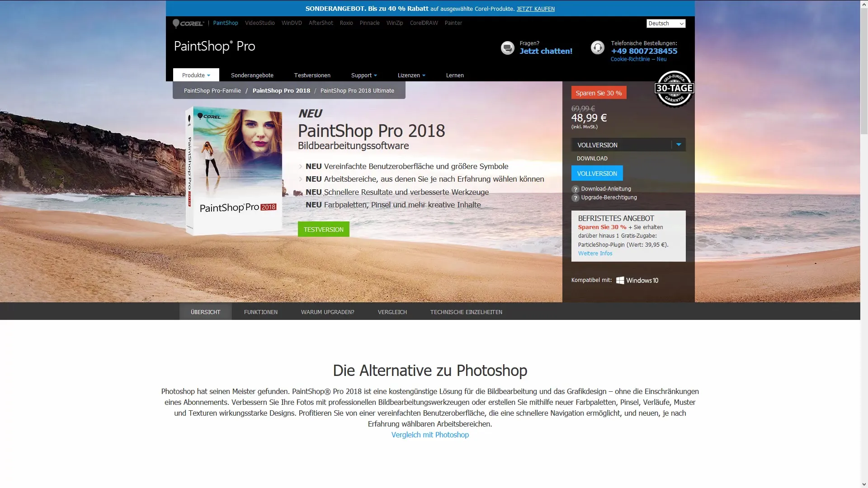Click the Sparen Sie 30 % badge

(x=599, y=93)
